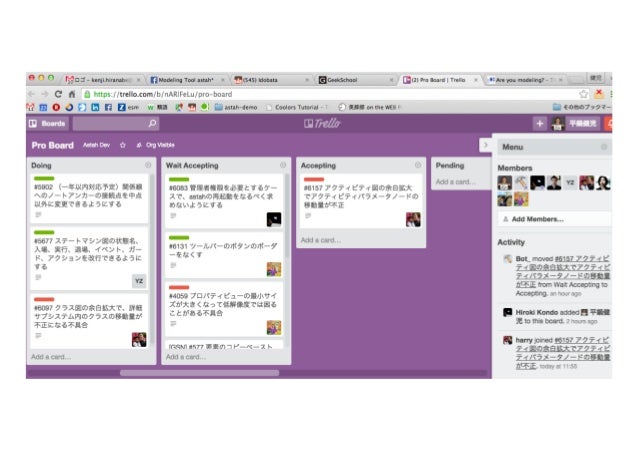Switch to the Gmail browser tab
This screenshot has width=638, height=451.
103,80
